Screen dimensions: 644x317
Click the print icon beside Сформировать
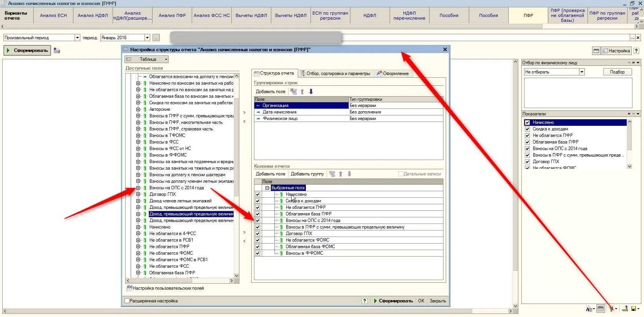57,50
